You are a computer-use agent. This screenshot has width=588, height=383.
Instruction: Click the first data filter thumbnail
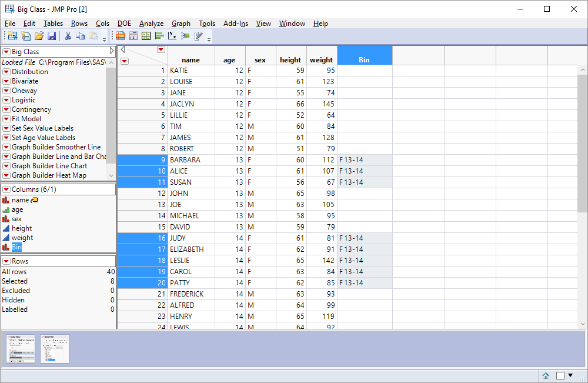[x=21, y=349]
